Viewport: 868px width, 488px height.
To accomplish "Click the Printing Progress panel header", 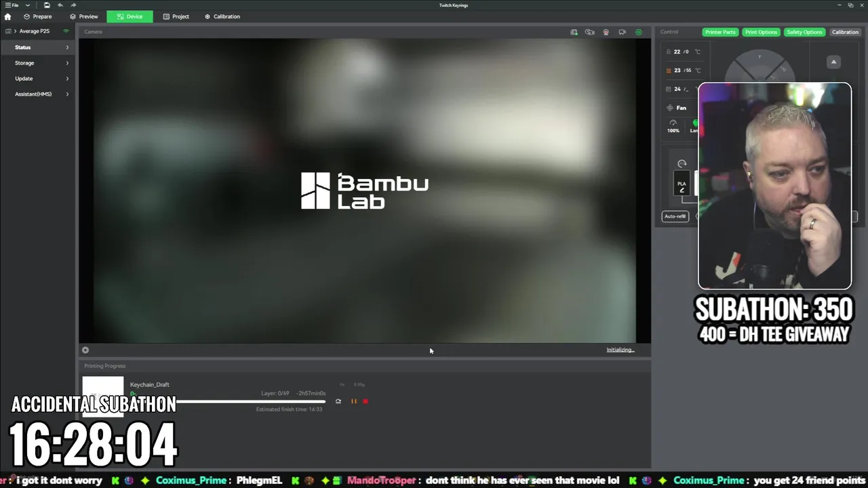I will 105,366.
